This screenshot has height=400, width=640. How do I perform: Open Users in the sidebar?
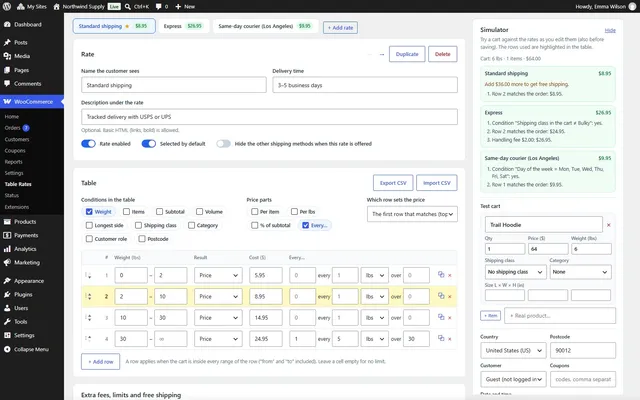(x=21, y=308)
